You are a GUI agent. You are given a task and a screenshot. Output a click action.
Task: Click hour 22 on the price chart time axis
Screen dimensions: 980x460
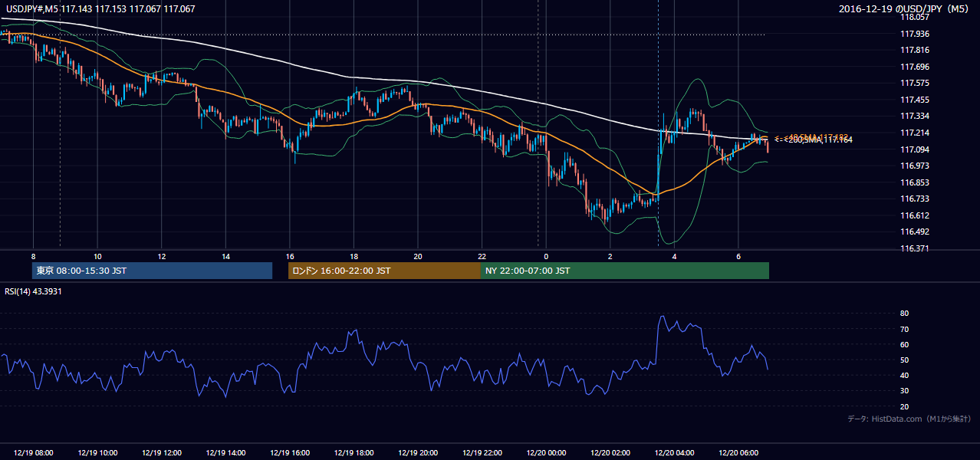point(482,256)
